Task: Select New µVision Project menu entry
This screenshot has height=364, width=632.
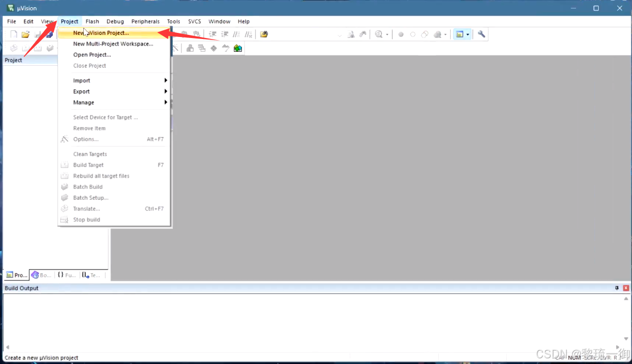Action: click(x=114, y=33)
